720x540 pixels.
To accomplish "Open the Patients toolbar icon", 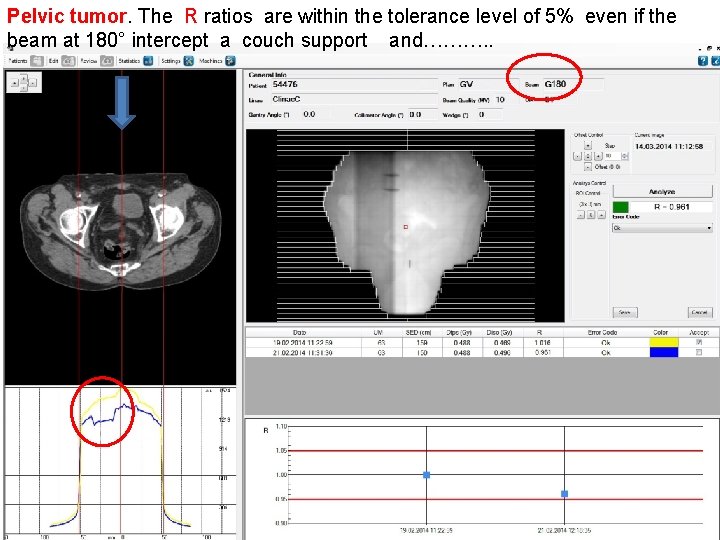I will click(37, 61).
